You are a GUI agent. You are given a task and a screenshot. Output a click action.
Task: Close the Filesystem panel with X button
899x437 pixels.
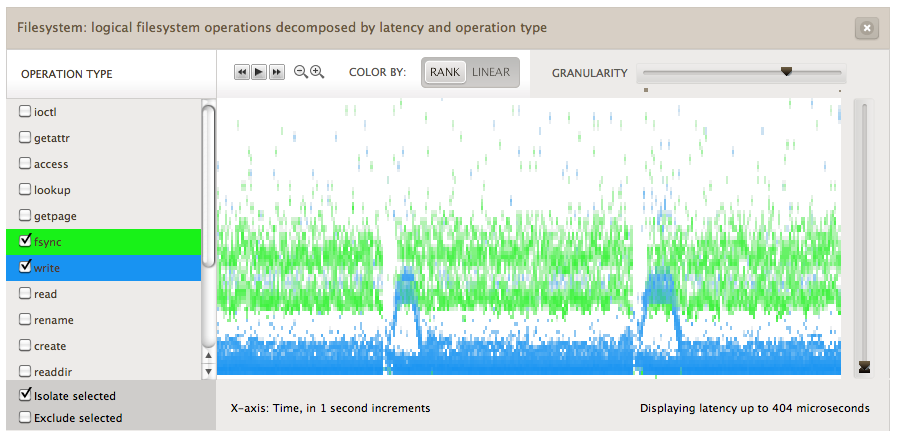pos(866,29)
